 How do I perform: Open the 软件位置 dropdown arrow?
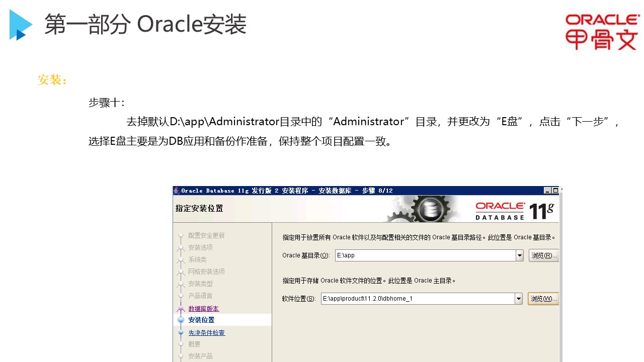tap(518, 299)
